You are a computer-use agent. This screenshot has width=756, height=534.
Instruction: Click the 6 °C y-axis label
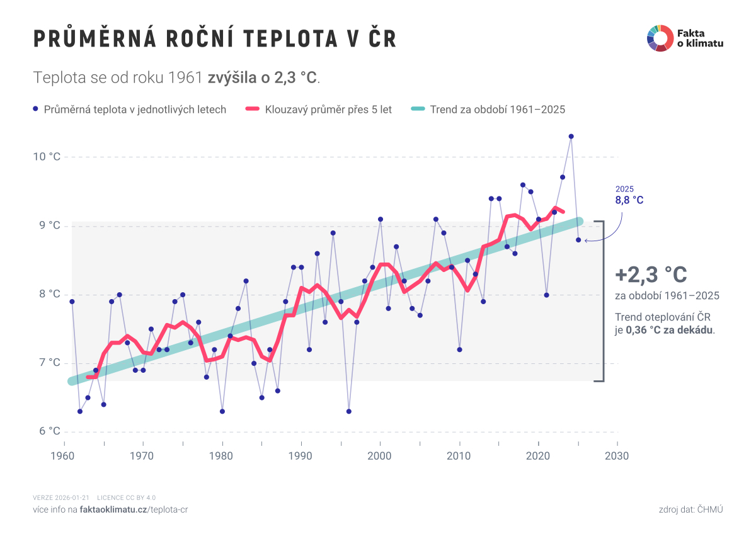[x=49, y=432]
